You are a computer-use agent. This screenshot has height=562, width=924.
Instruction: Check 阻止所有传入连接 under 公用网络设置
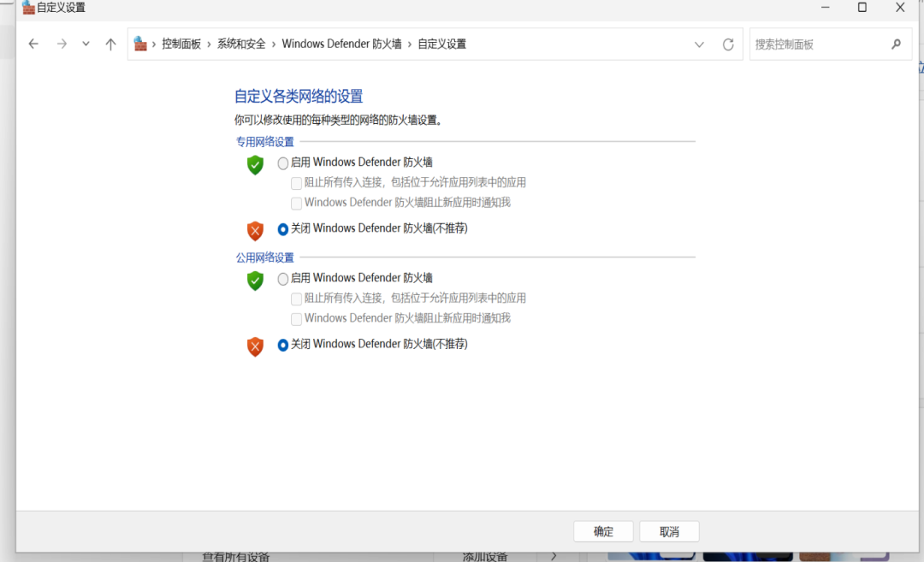tap(296, 299)
